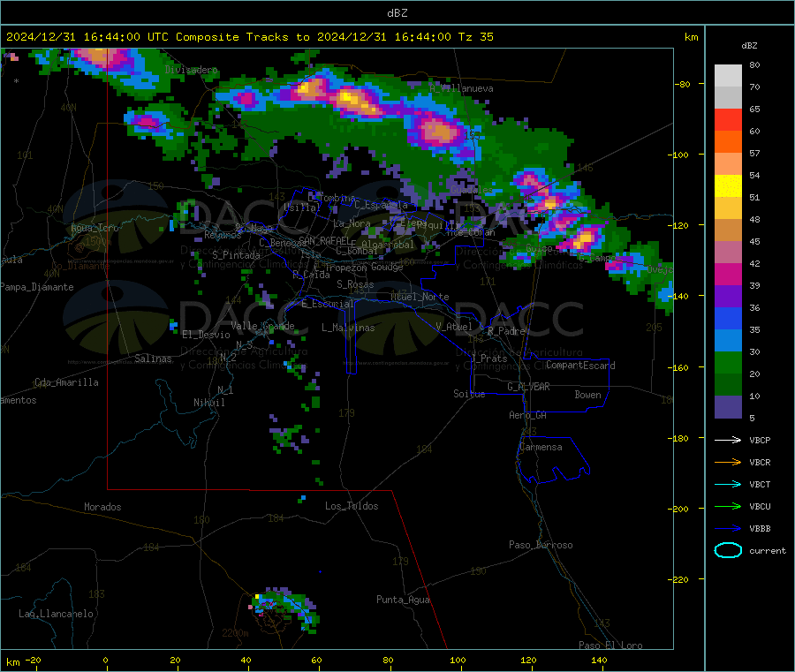
Task: Select the red 65 dBZ color swatch
Action: coord(728,119)
